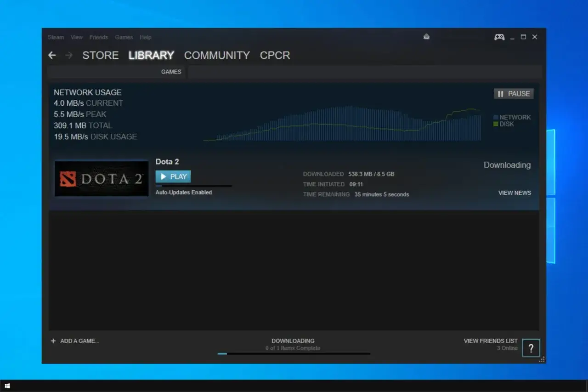Click the pause icon on the Pause button
The image size is (588, 392).
pyautogui.click(x=500, y=94)
